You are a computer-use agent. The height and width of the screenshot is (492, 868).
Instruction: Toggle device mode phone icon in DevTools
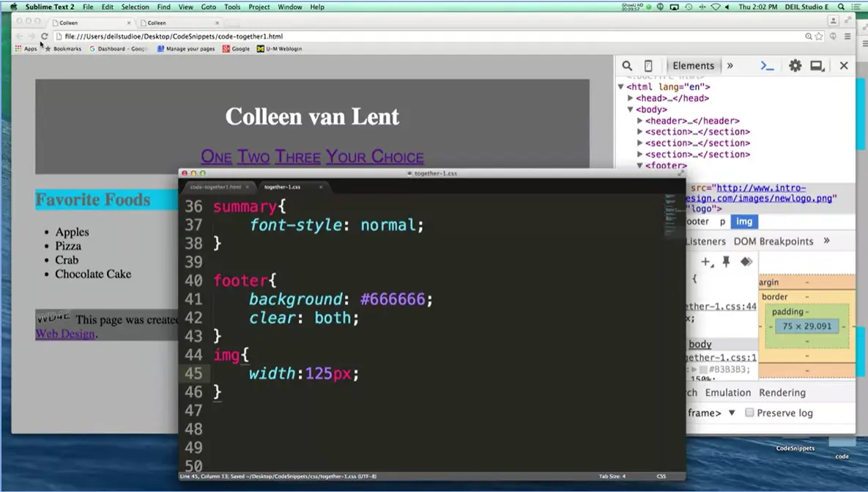click(648, 66)
